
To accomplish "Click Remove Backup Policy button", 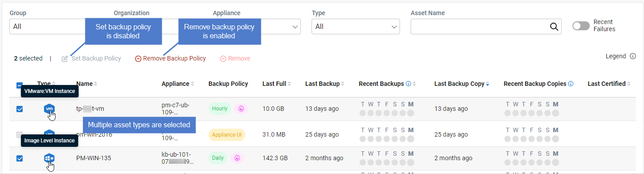I will 171,58.
